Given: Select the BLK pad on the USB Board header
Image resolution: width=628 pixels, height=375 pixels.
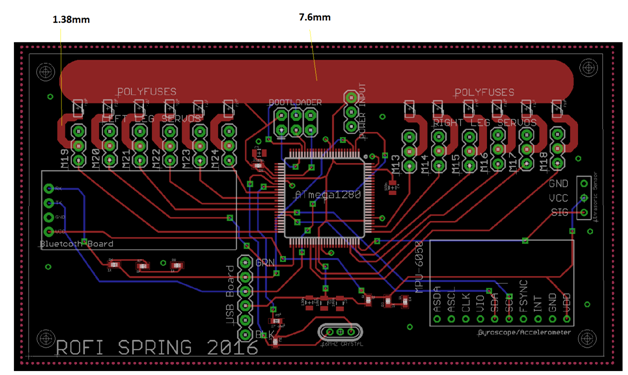Looking at the screenshot, I should 245,334.
